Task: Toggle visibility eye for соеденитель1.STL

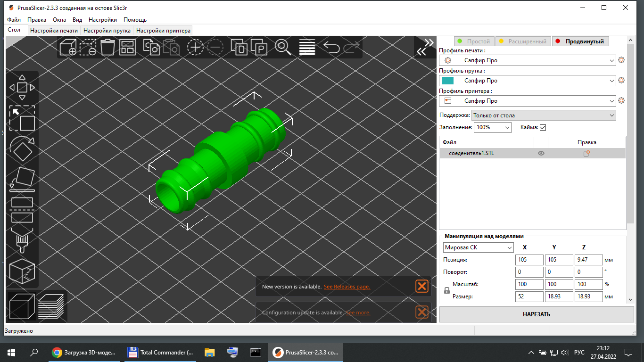Action: tap(541, 153)
